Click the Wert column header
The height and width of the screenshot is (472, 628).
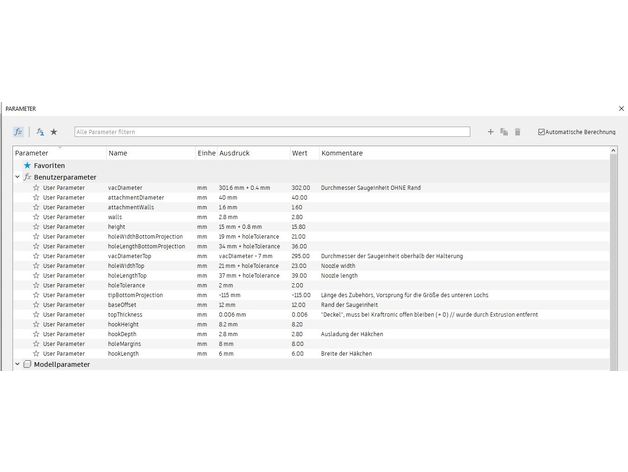[303, 153]
